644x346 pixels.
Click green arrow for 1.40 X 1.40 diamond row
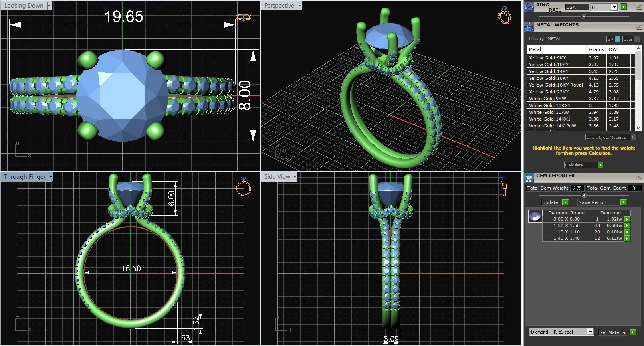[627, 238]
